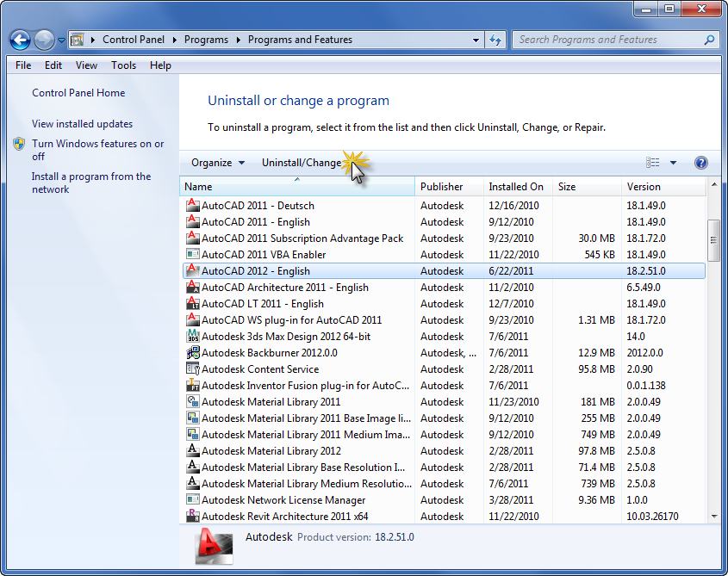Click the 30.0 MB size cell
The image size is (728, 576).
(596, 238)
